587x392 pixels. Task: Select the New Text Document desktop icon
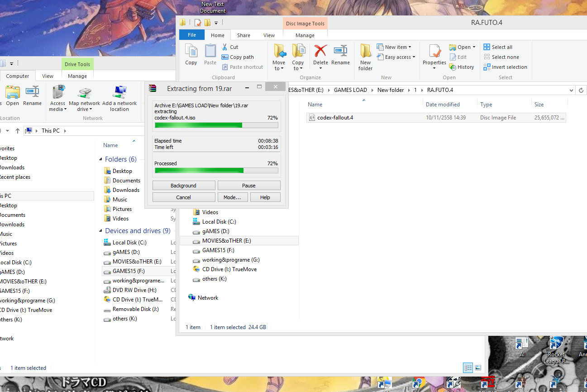tap(213, 7)
